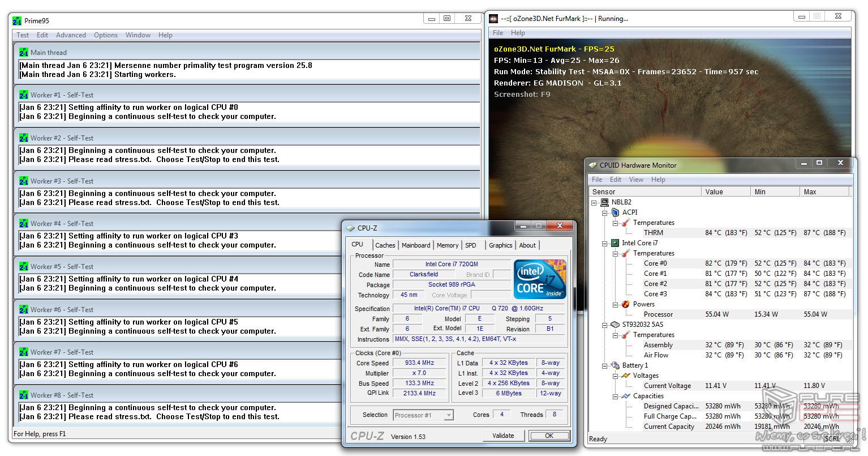
Task: Open the Window menu in Prime95
Action: [138, 35]
